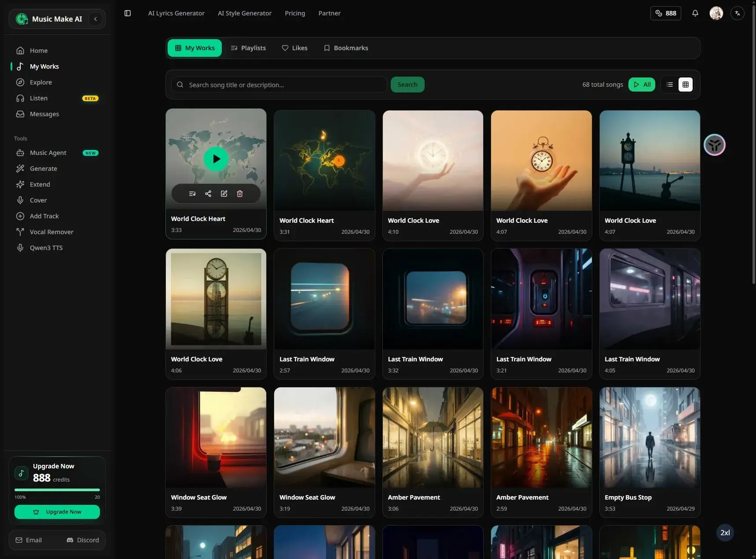Go to the Pricing page
This screenshot has height=559, width=756.
coord(295,13)
